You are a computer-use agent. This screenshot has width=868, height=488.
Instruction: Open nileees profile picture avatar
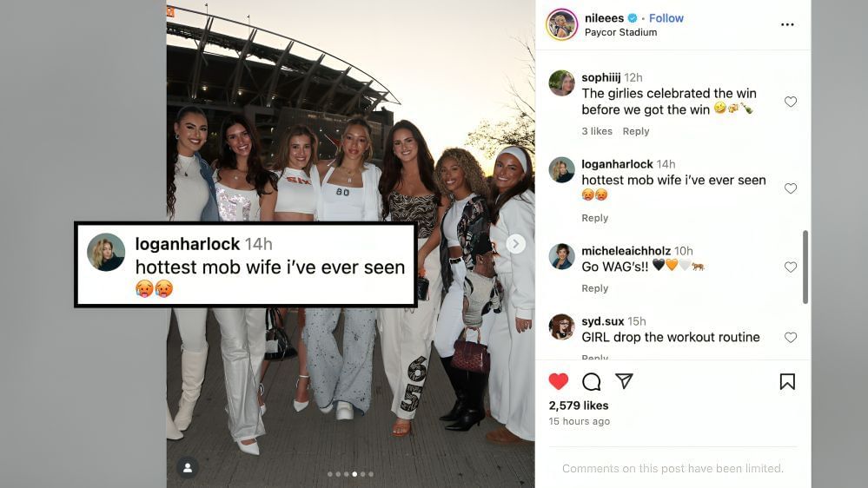coord(561,24)
